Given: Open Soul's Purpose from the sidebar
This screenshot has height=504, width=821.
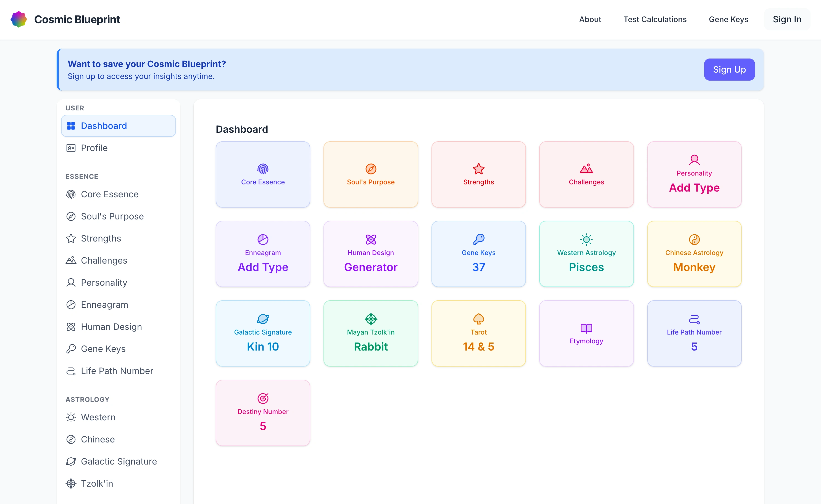Looking at the screenshot, I should coord(119,216).
